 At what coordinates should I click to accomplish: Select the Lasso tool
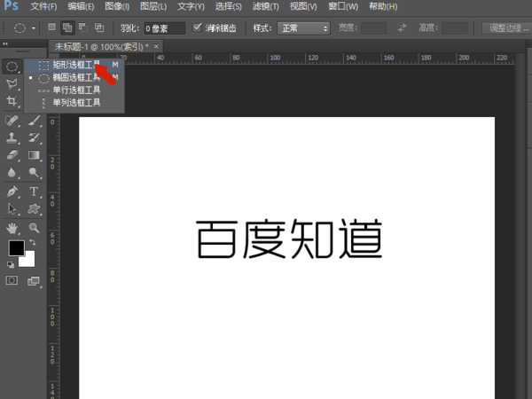[12, 83]
